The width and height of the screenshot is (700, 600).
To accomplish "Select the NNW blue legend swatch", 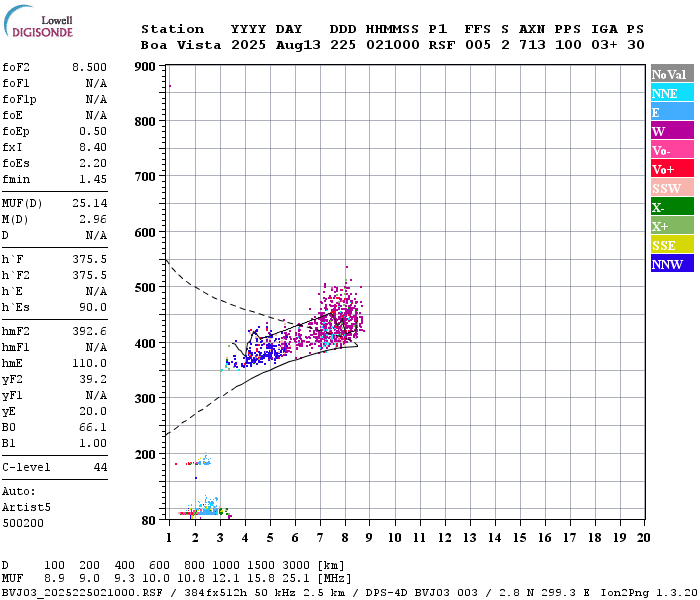I will [x=672, y=263].
